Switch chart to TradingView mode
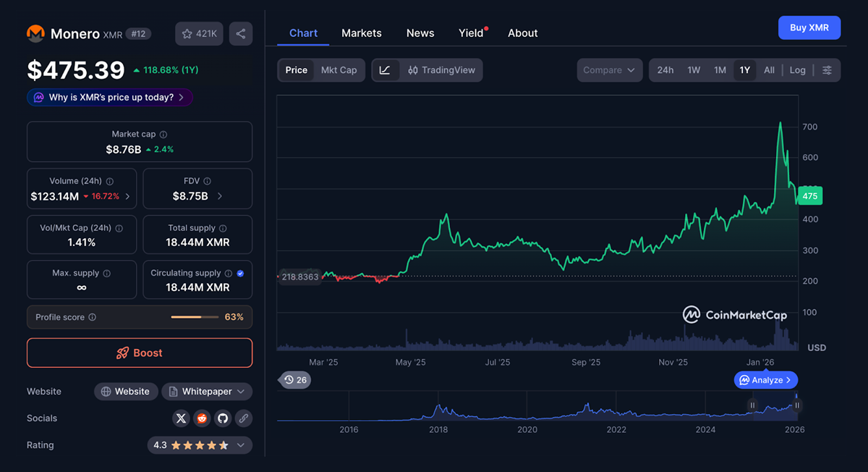Image resolution: width=868 pixels, height=472 pixels. tap(441, 70)
